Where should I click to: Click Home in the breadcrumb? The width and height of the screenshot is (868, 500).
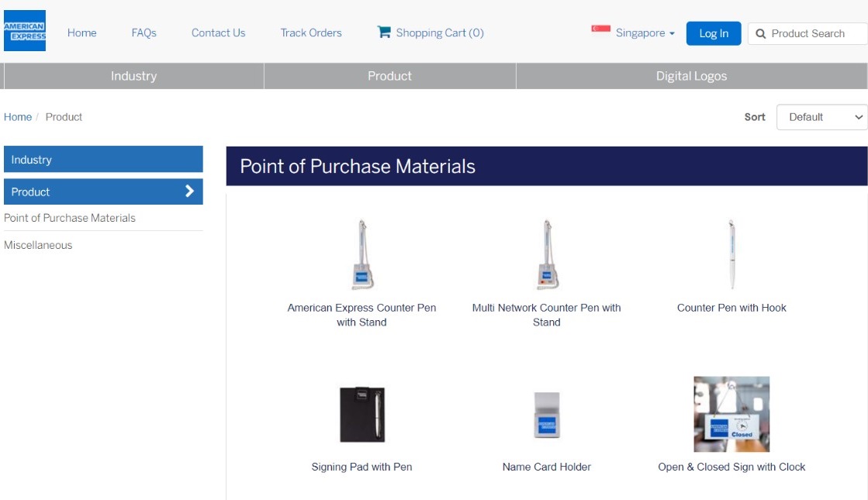click(x=18, y=117)
